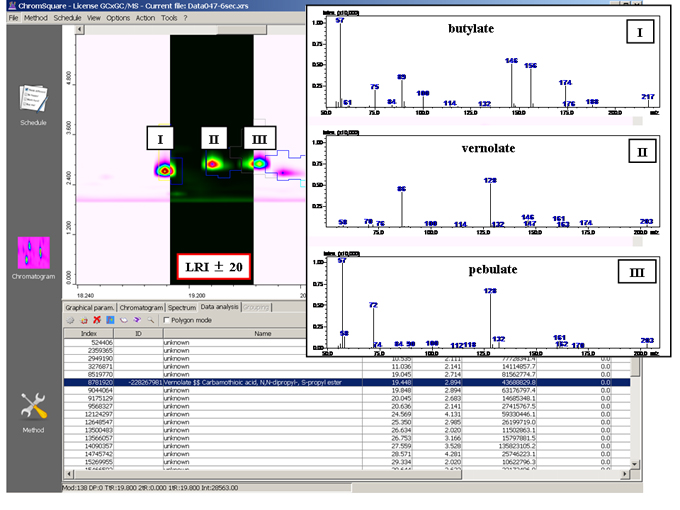Open the Method wrench icon in the sidebar
This screenshot has height=510, width=680.
(x=33, y=408)
